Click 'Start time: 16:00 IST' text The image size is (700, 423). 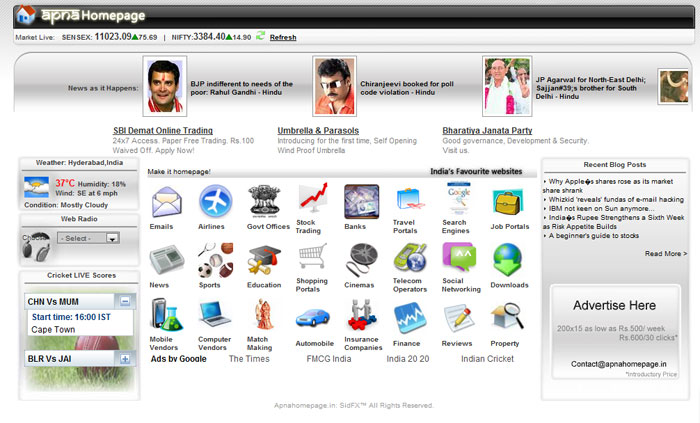(x=71, y=317)
